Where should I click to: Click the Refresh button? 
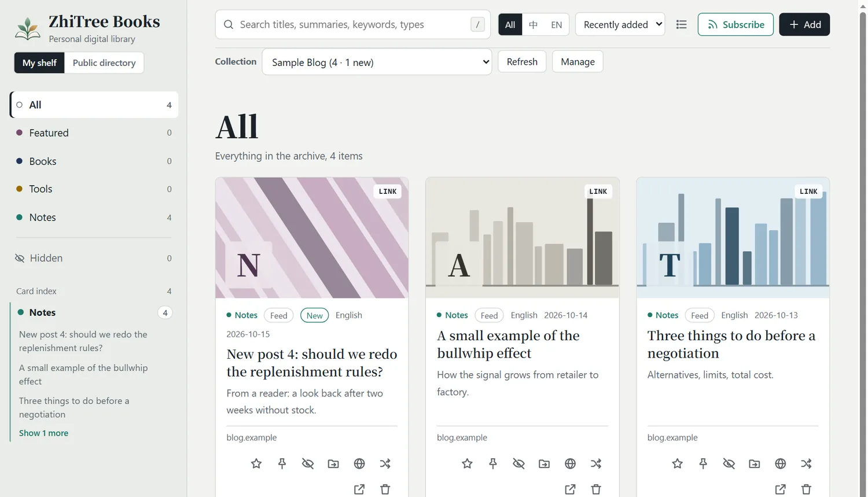tap(522, 61)
